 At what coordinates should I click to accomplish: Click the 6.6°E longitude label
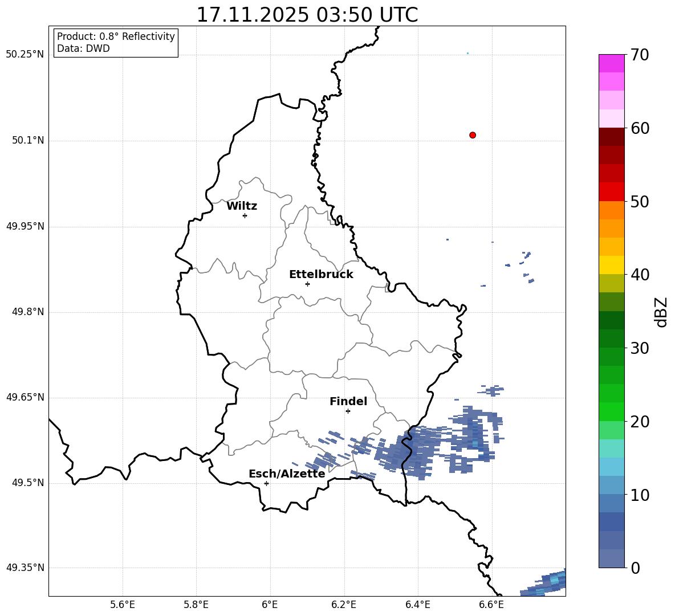(491, 605)
